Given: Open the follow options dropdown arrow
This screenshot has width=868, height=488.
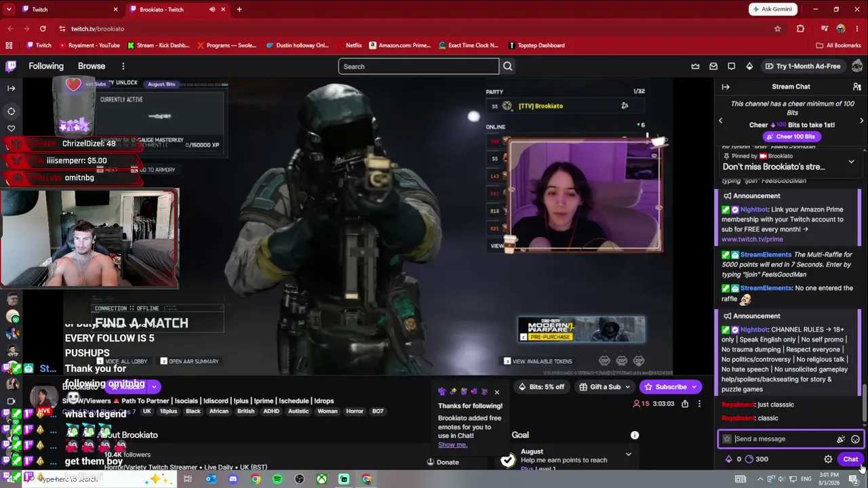Looking at the screenshot, I should [x=154, y=387].
